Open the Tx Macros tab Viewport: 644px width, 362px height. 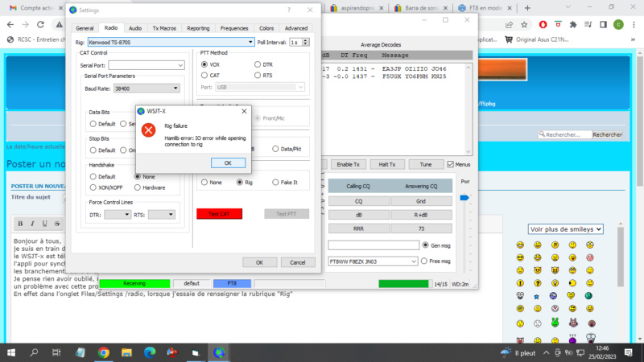tap(164, 28)
